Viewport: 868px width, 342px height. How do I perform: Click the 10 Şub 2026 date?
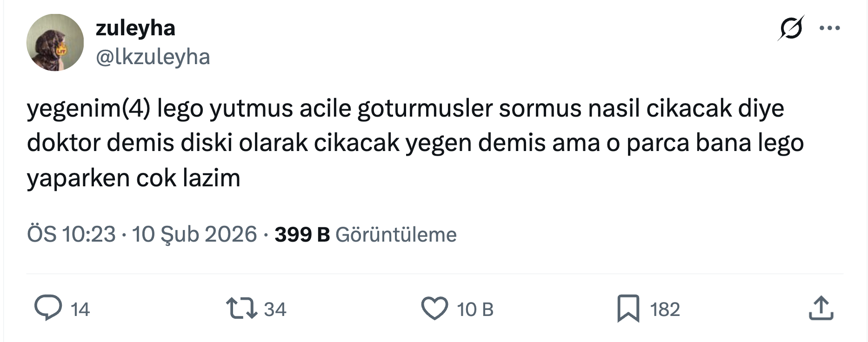coord(194,234)
